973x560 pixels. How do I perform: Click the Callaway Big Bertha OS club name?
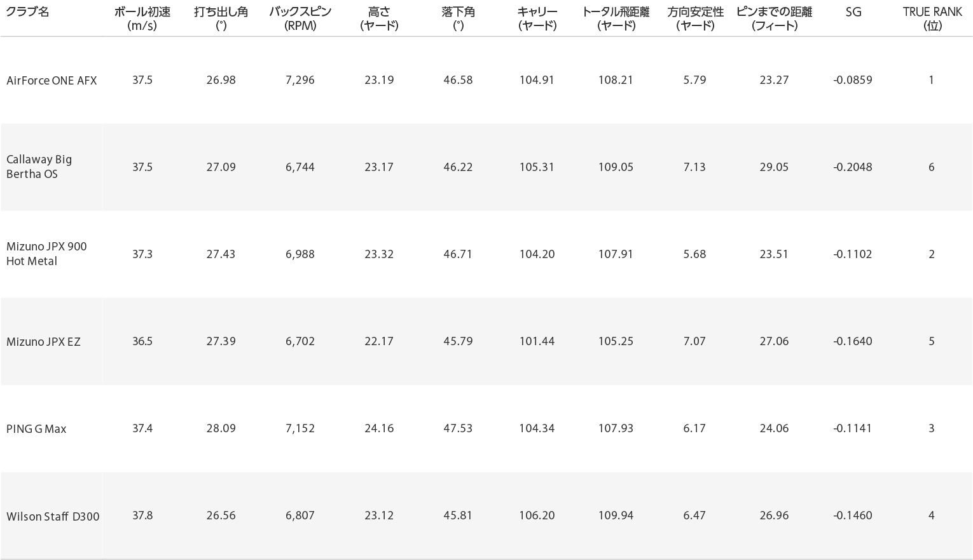click(x=39, y=167)
